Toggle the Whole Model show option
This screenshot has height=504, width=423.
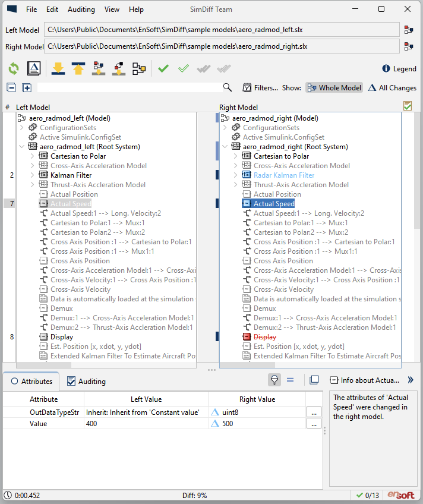(x=334, y=88)
